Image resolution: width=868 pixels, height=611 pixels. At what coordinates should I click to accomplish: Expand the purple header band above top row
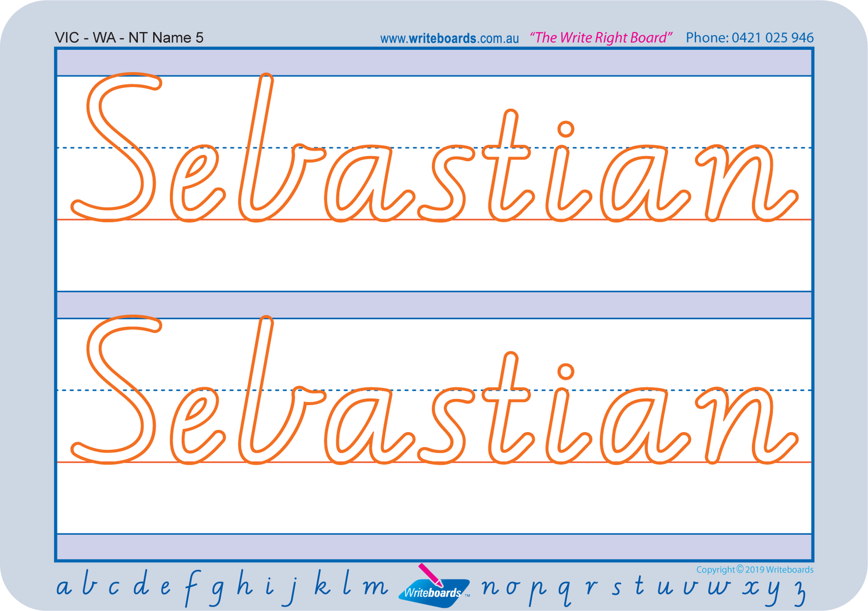click(434, 61)
